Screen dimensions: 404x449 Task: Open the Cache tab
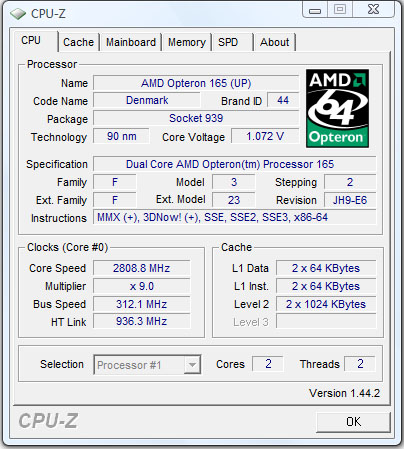78,42
